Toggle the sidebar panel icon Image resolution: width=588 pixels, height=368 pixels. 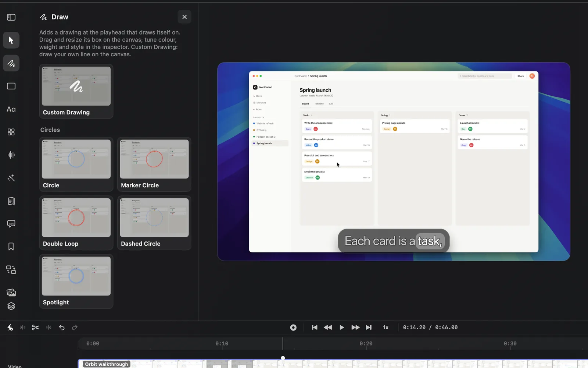[11, 17]
